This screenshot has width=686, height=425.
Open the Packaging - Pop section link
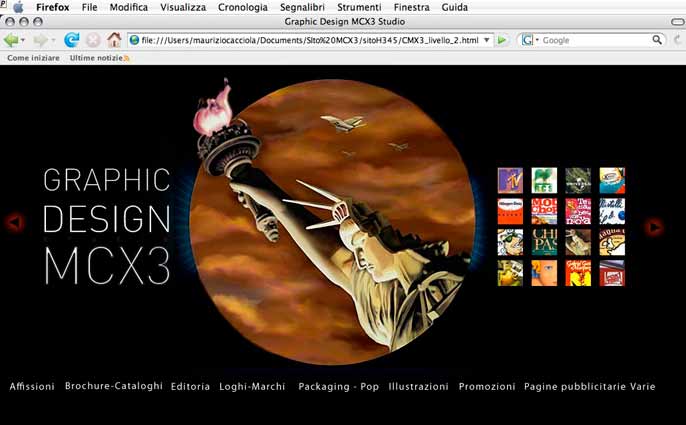coord(339,386)
